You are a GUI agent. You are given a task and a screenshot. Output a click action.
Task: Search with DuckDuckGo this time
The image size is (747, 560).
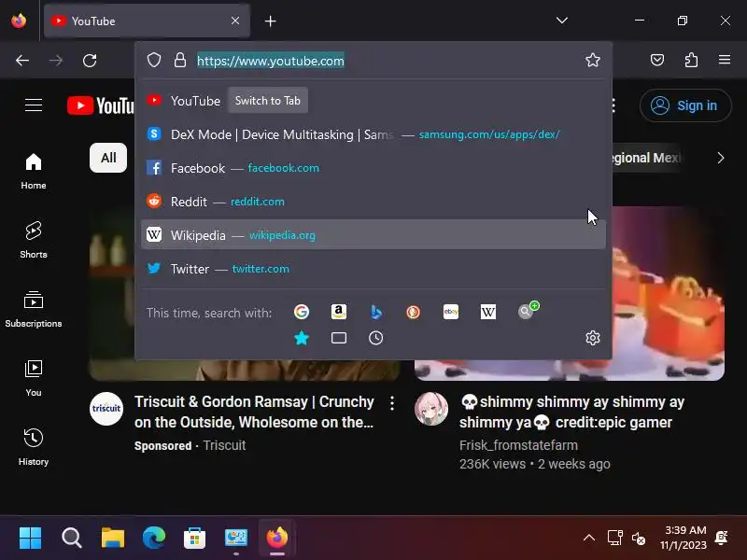pyautogui.click(x=413, y=312)
